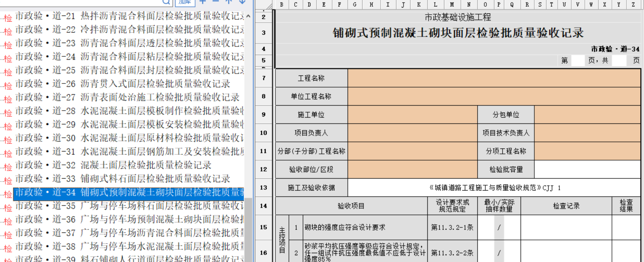Click the plus icon above the list

pos(203,2)
